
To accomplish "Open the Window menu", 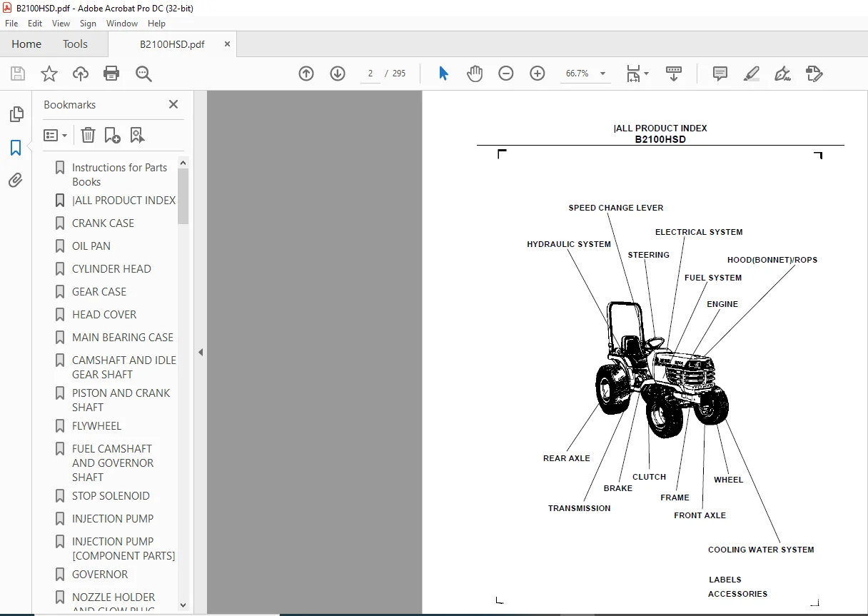I will click(x=122, y=24).
